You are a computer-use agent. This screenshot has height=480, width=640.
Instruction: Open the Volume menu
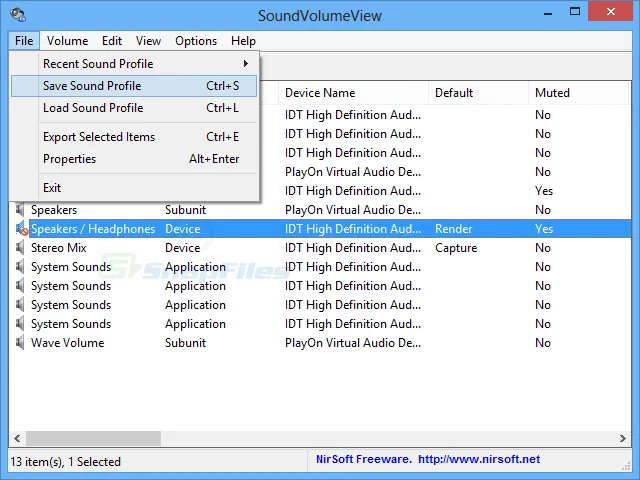67,41
